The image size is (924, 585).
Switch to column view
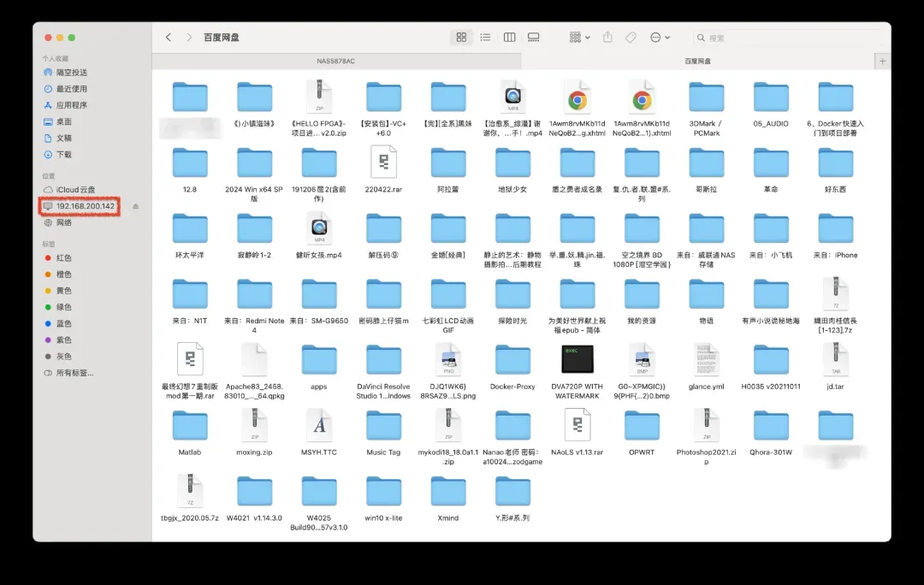[510, 38]
